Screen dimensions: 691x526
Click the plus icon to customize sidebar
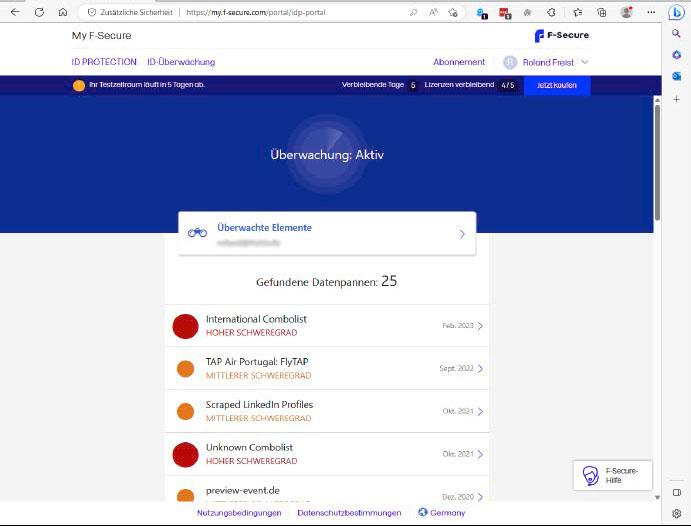tap(676, 100)
